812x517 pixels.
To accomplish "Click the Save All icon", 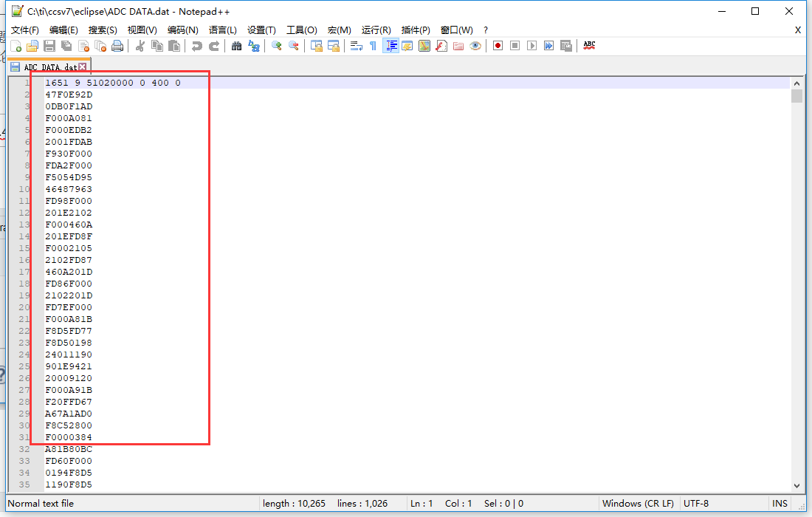I will point(66,46).
